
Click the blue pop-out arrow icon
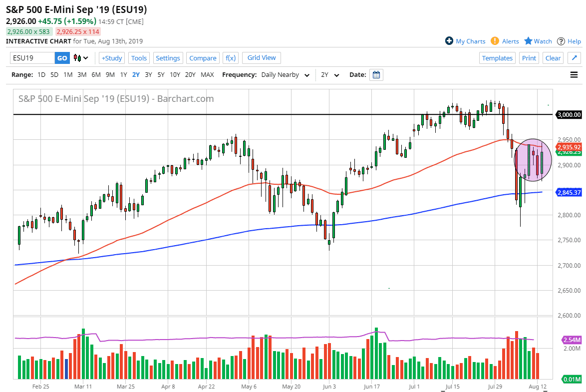coord(574,58)
